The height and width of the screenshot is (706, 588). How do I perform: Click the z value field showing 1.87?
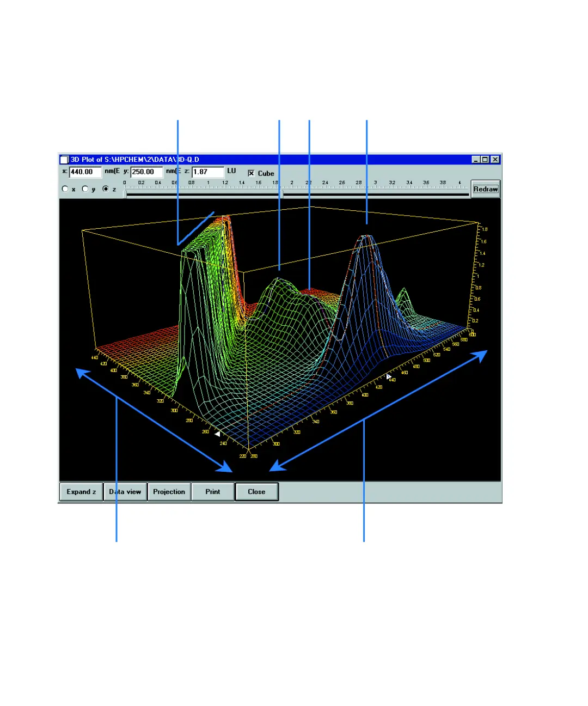click(208, 172)
